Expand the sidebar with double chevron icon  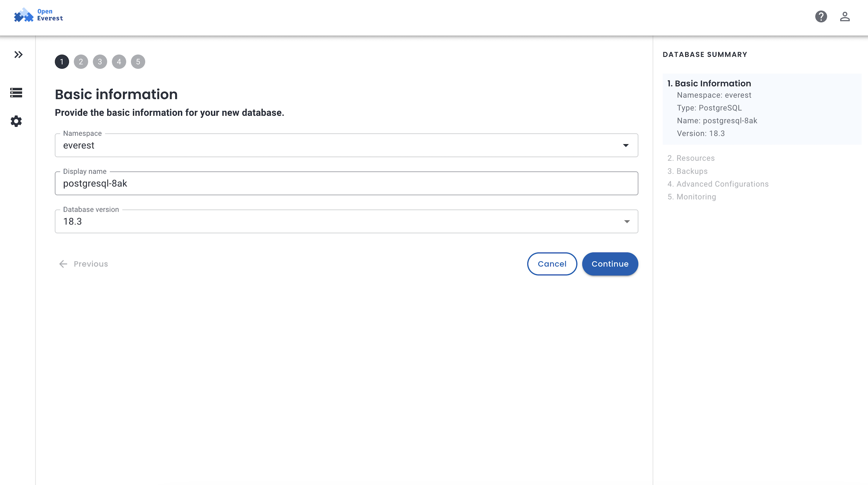[x=18, y=55]
